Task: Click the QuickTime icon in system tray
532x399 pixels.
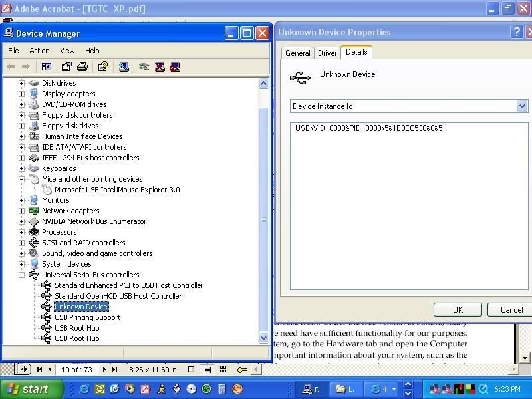Action: click(x=483, y=389)
